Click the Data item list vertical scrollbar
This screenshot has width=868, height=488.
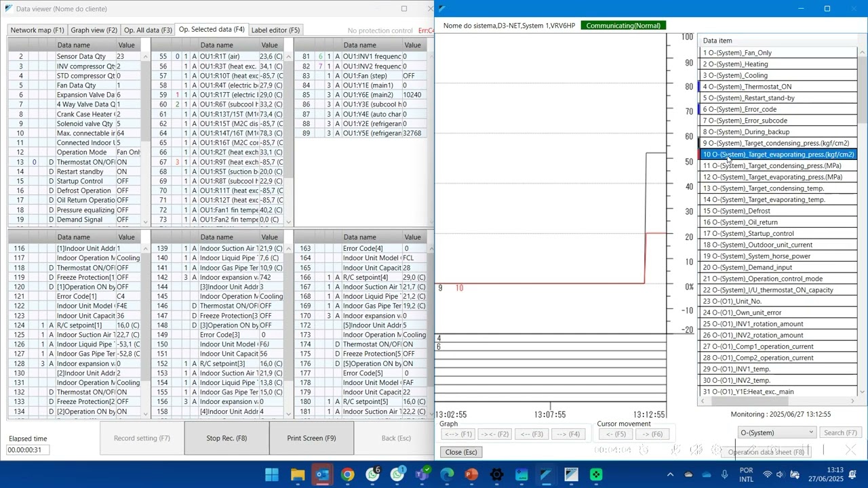coord(863,221)
